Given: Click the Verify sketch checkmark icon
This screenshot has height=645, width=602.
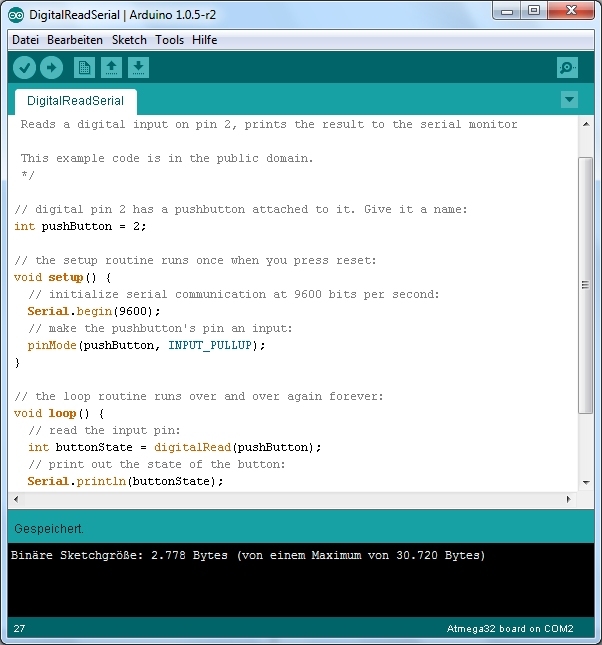Looking at the screenshot, I should click(25, 68).
